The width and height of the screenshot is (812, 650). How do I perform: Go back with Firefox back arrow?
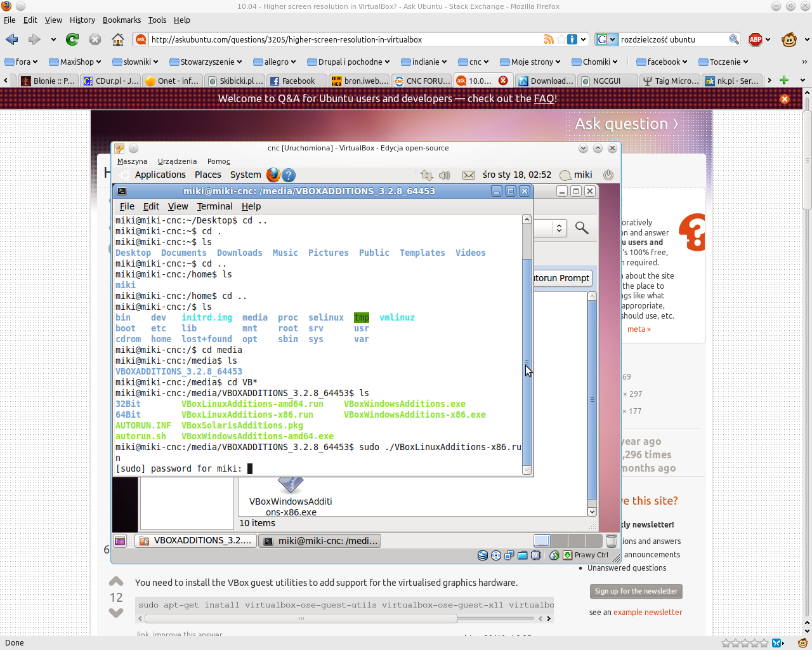(11, 39)
